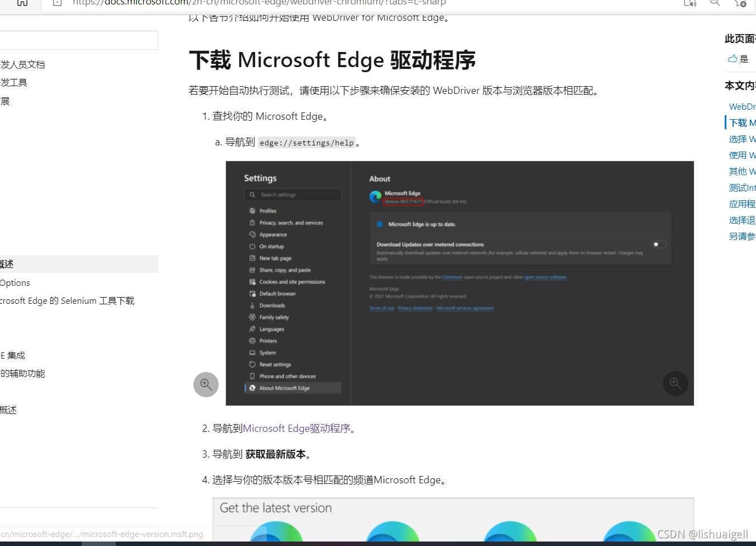Viewport: 756px width, 546px height.
Task: Click Search settings box in screenshot
Action: pyautogui.click(x=292, y=195)
